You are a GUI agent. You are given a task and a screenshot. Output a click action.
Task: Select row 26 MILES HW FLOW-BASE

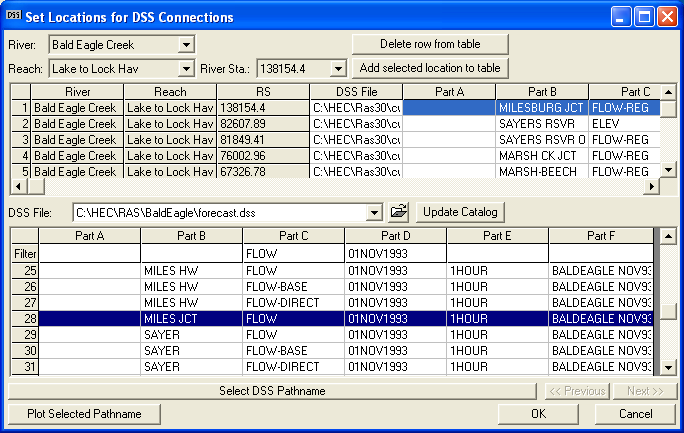(x=191, y=287)
